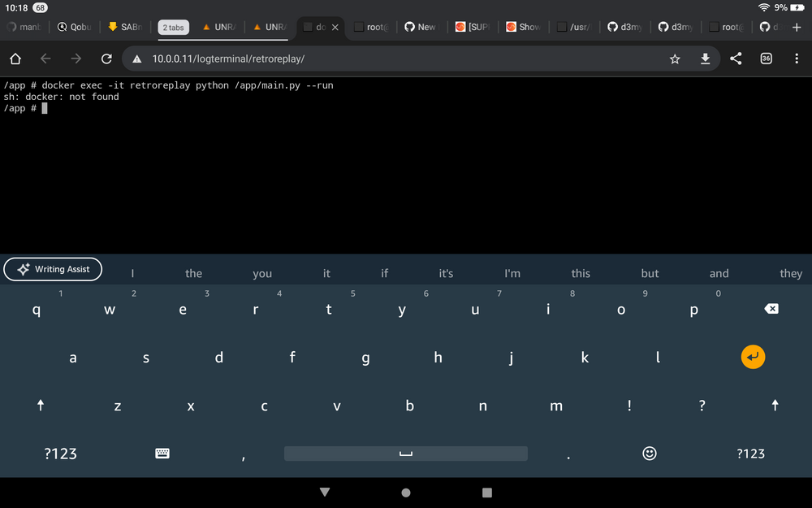Switch to the manb tab
Viewport: 812px width, 508px height.
24,27
